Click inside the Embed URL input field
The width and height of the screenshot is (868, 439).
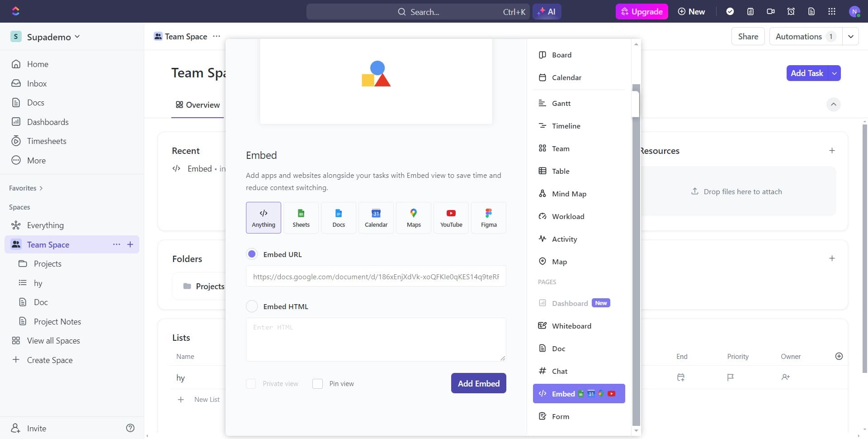click(x=376, y=276)
